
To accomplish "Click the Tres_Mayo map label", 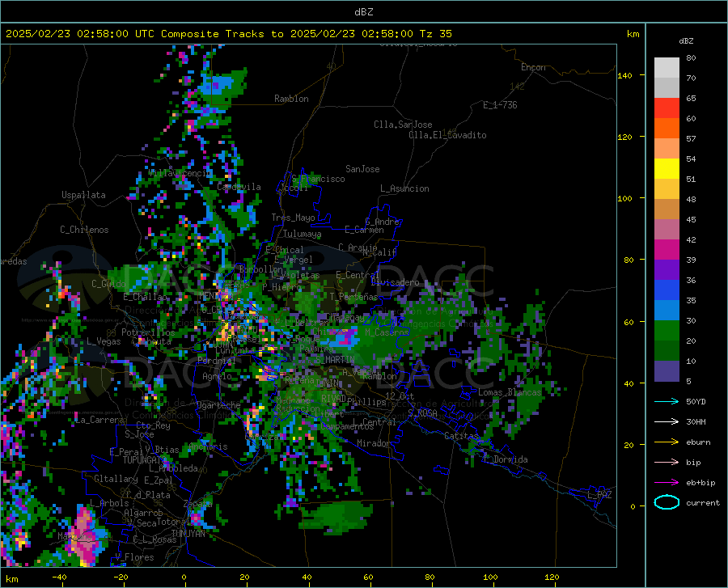I will (x=293, y=218).
